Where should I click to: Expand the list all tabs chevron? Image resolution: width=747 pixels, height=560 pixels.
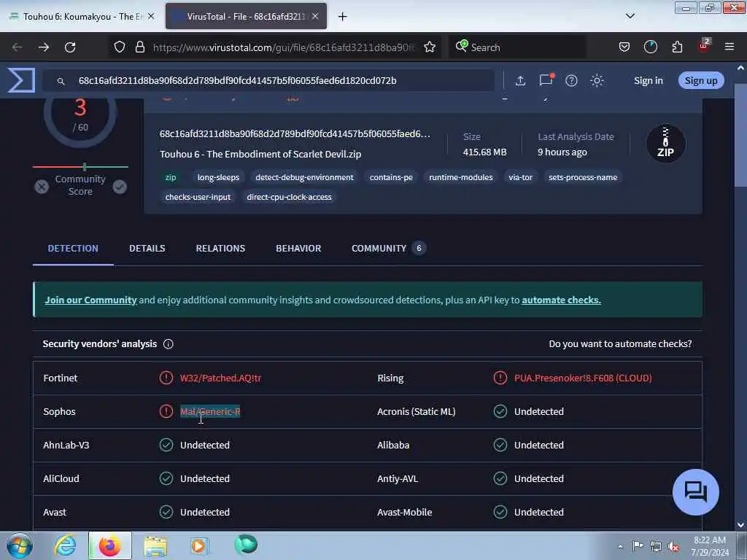point(630,16)
